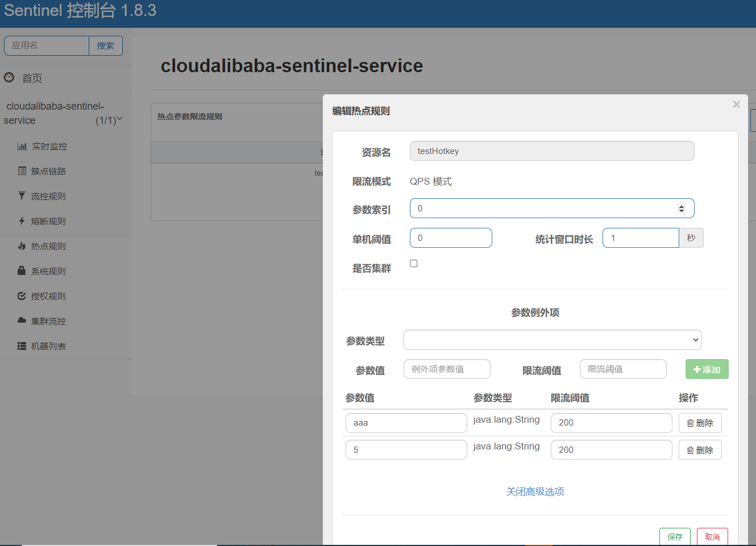Image resolution: width=756 pixels, height=546 pixels.
Task: Open 集群流控 in the sidebar
Action: pos(48,321)
